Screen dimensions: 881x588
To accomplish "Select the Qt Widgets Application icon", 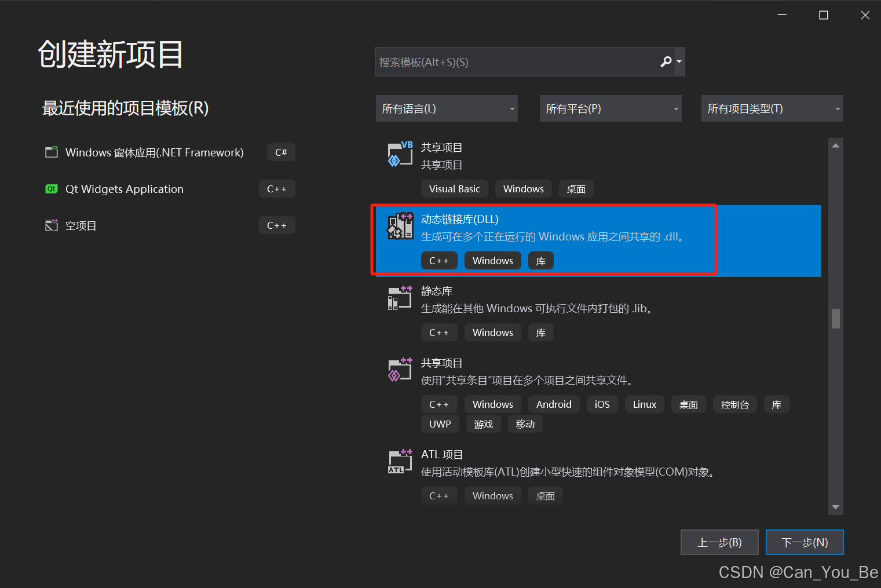I will pos(52,189).
